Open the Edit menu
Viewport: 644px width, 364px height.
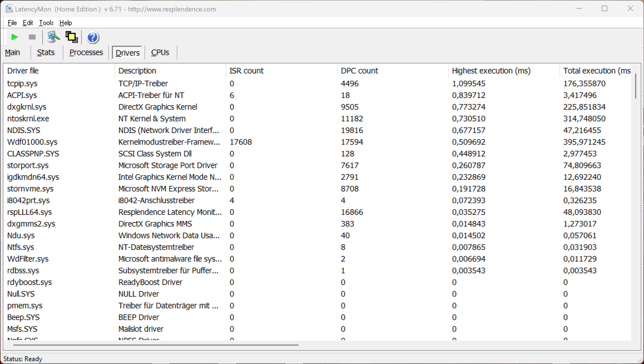click(x=28, y=23)
